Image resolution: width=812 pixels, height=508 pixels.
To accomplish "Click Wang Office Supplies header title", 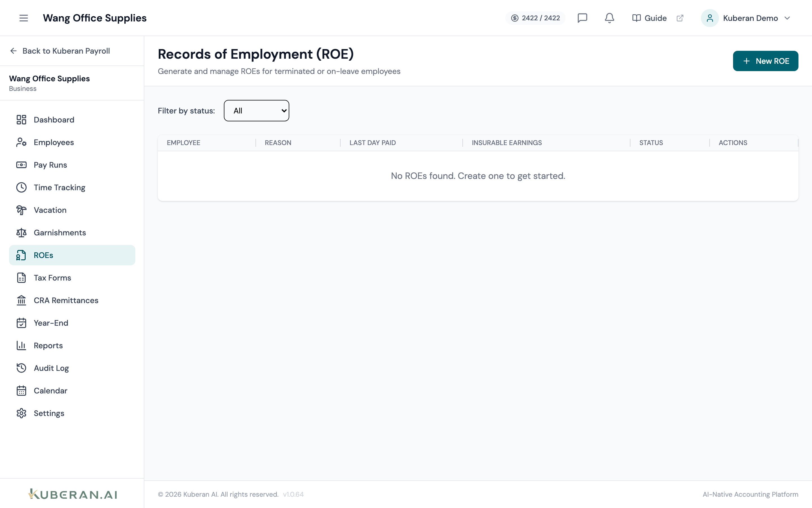I will pyautogui.click(x=95, y=18).
